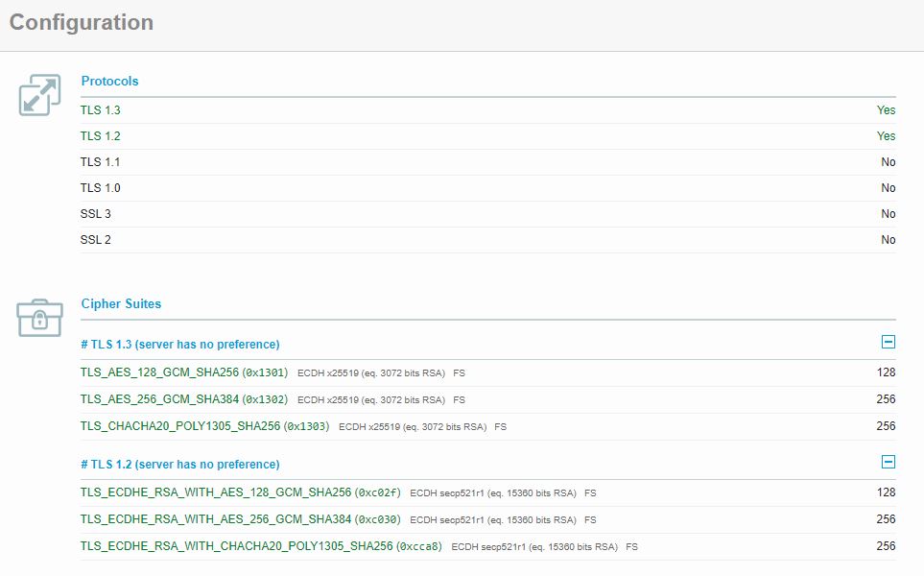Click the 256 bit value for TLS_CHACHA20_POLY1305_SHA256
This screenshot has height=576, width=924.
tap(886, 426)
